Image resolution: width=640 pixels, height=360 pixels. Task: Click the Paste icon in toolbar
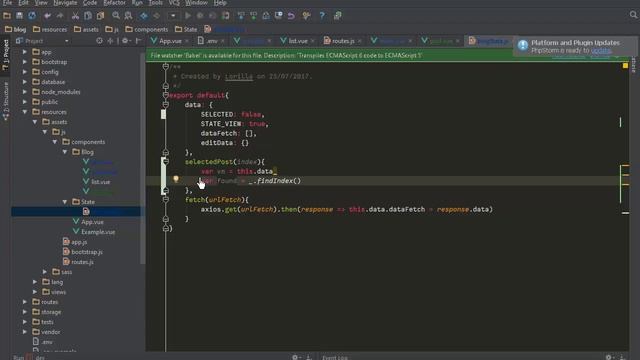coord(100,16)
